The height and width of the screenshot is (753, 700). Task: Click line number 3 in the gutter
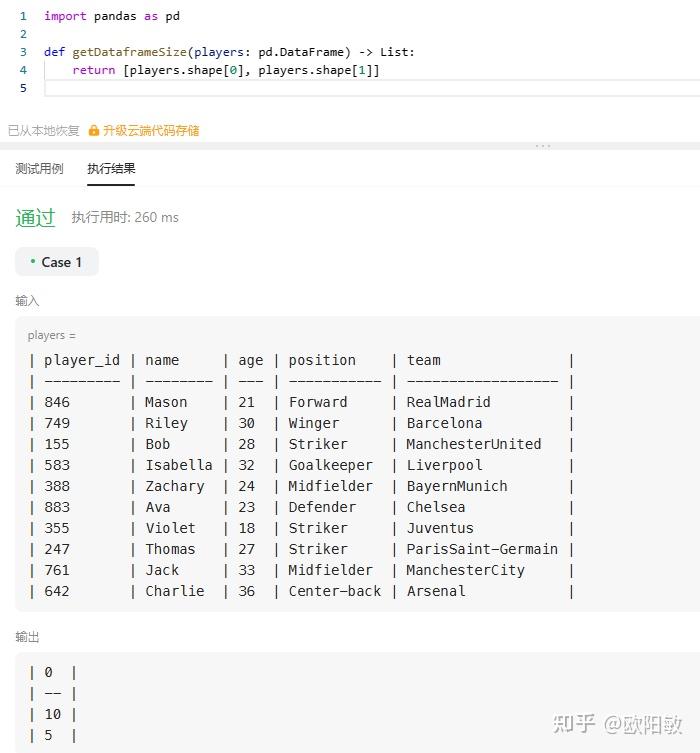pyautogui.click(x=23, y=52)
